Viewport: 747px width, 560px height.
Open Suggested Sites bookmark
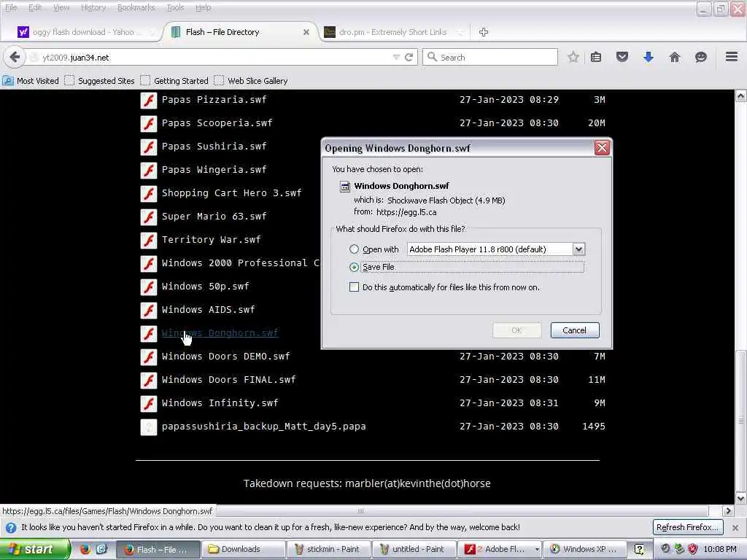pos(99,80)
